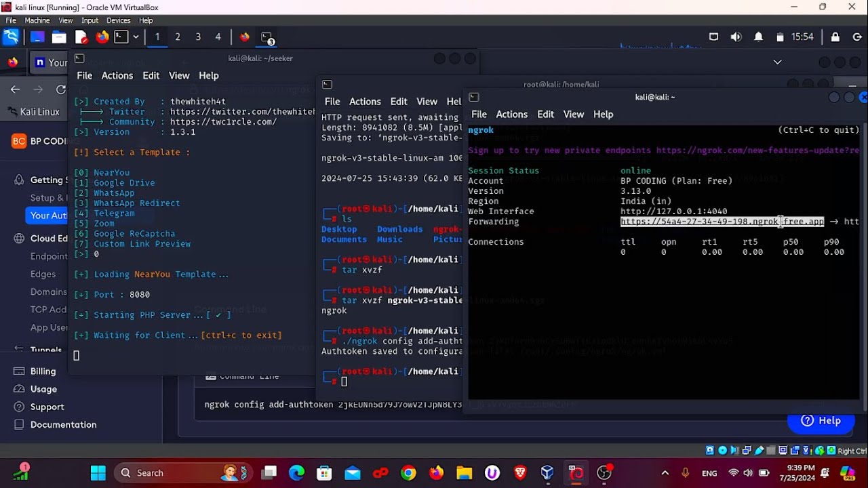Click the battery indicator in Kali panel
The height and width of the screenshot is (488, 868).
(x=780, y=37)
